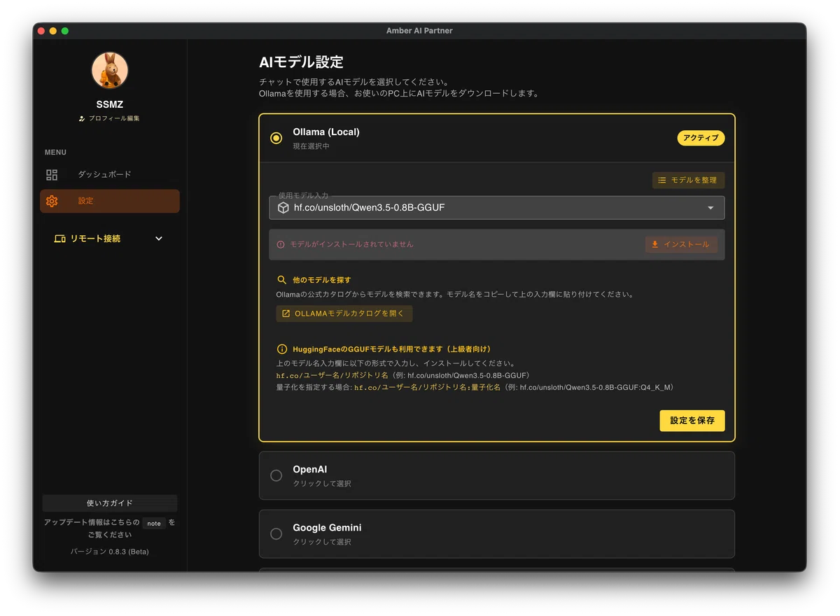Screen dimensions: 840x616
Task: Expand the リモート接続 chevron
Action: pyautogui.click(x=159, y=239)
